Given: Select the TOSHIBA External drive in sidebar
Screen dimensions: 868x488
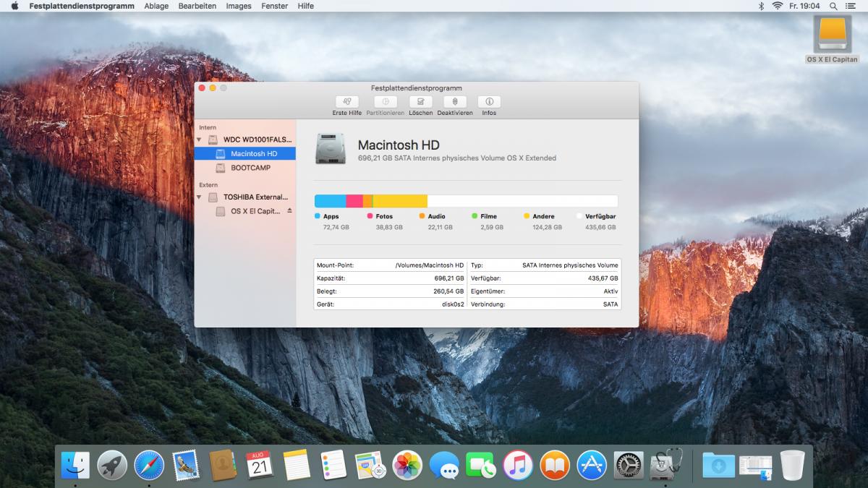Looking at the screenshot, I should 245,197.
